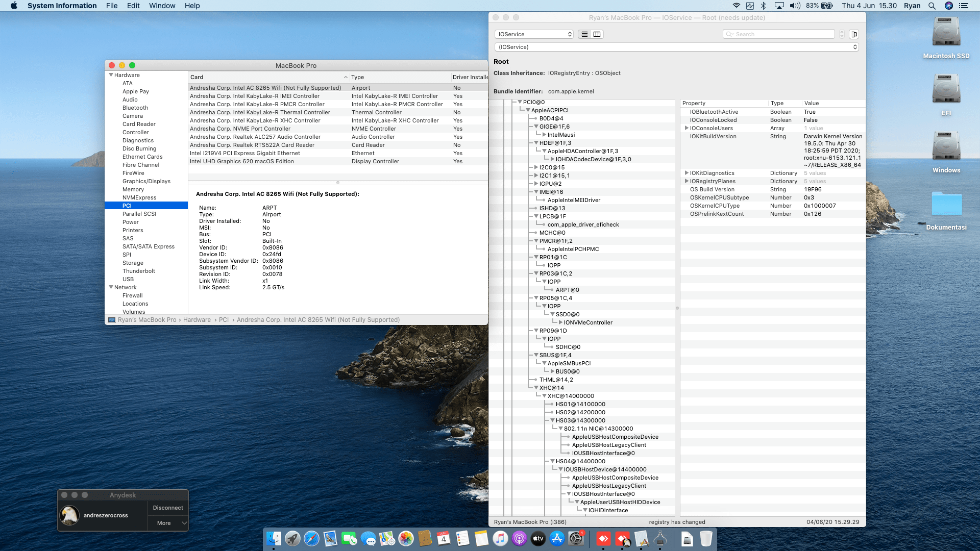
Task: Toggle the side panel button beside search
Action: coord(854,34)
